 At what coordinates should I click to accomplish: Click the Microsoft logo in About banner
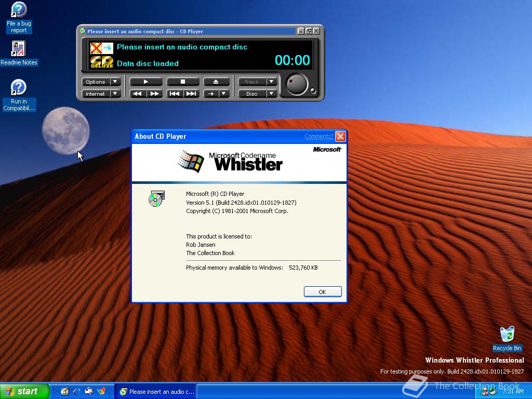point(327,149)
